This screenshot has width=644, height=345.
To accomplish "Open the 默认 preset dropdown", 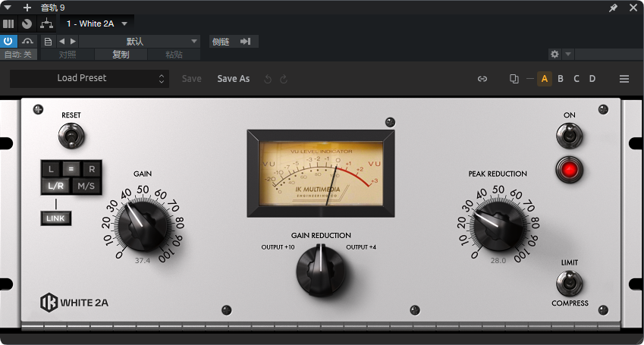I will pos(140,42).
